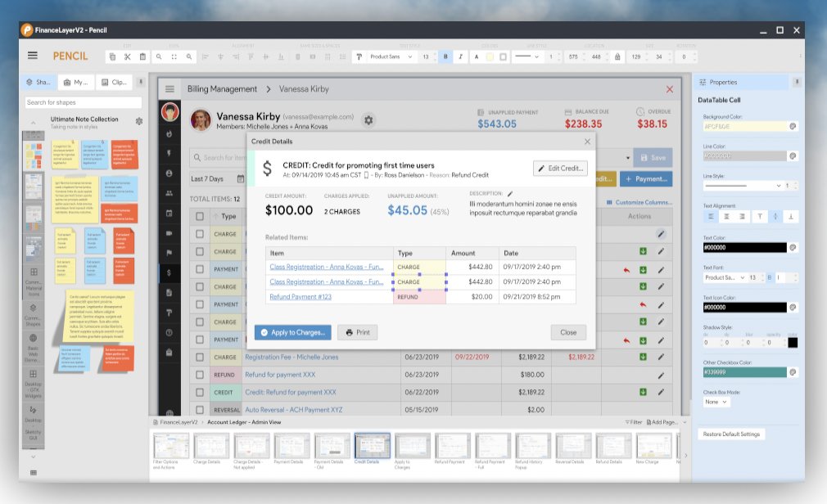Open Background Color picker palette icon
The image size is (827, 504).
[x=792, y=127]
